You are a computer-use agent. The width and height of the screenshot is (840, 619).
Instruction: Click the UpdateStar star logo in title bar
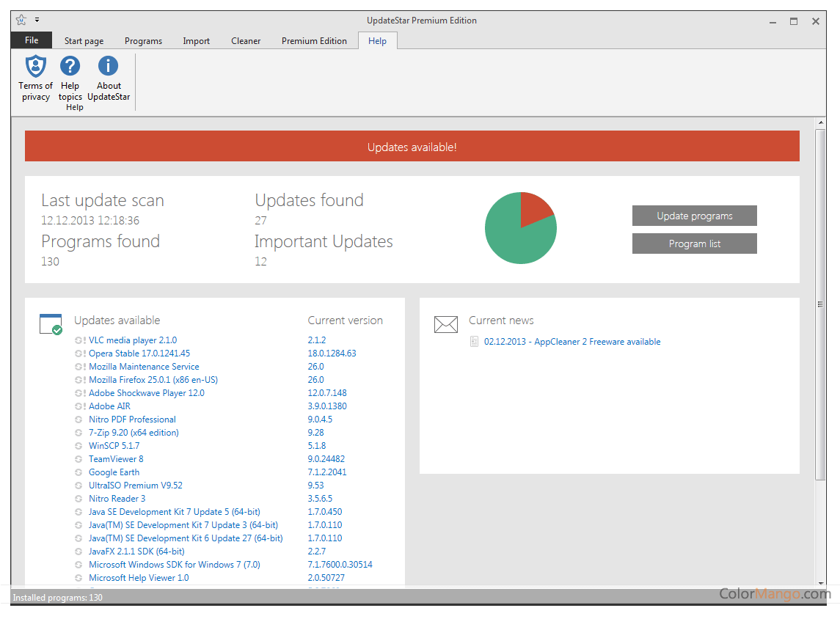click(x=21, y=21)
